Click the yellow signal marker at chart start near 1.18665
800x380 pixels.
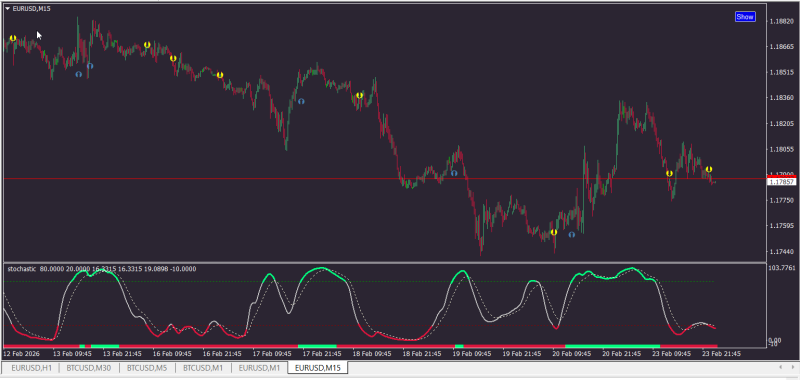click(13, 38)
